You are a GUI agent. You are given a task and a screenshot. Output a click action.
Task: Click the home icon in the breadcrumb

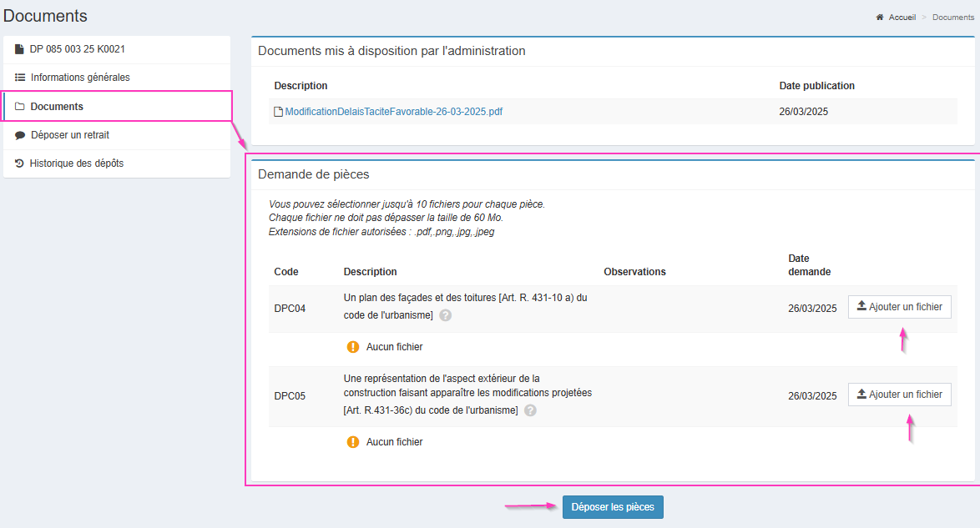click(880, 18)
